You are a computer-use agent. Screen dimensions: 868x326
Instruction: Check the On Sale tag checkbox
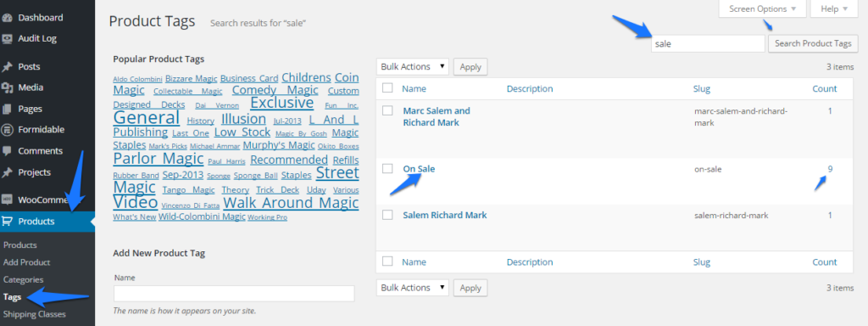pyautogui.click(x=387, y=169)
